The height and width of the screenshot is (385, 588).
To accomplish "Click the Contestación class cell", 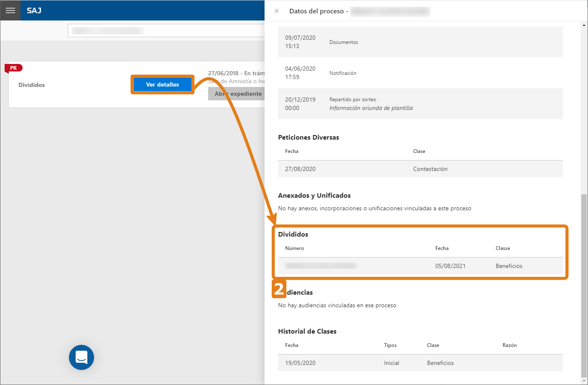I will click(430, 169).
